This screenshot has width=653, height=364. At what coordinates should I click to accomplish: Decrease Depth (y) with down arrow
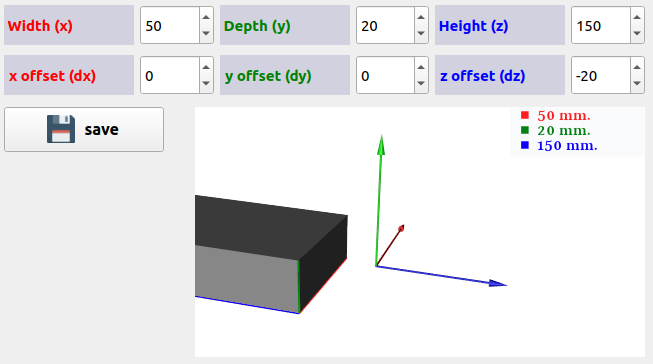tap(421, 33)
